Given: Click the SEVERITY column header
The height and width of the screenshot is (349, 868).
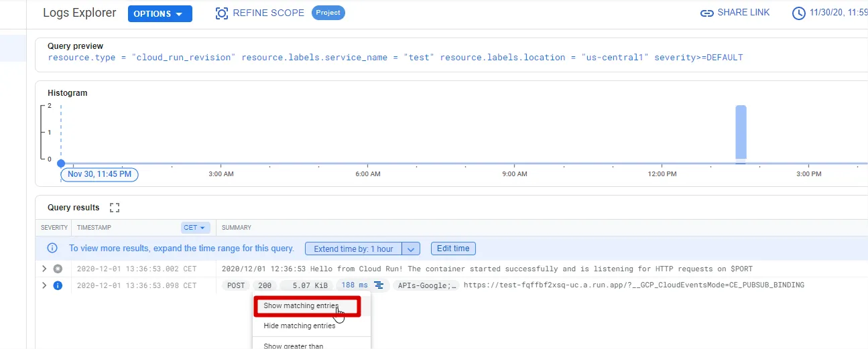Looking at the screenshot, I should click(x=54, y=228).
